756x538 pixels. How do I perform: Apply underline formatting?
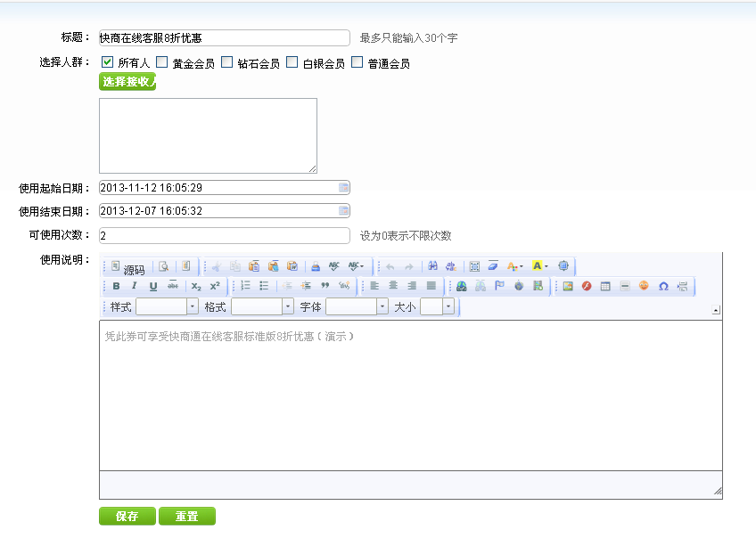153,286
